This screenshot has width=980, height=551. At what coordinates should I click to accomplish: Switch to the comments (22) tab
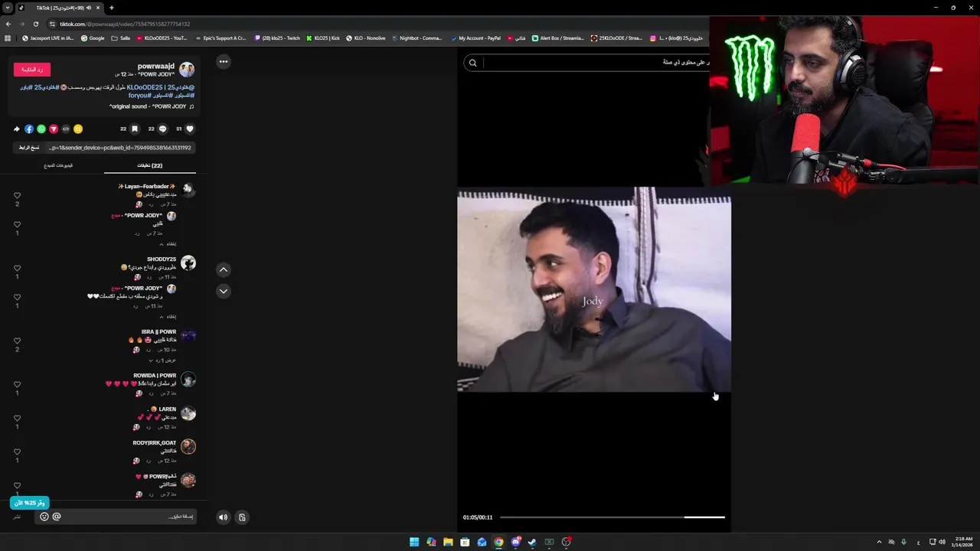tap(149, 165)
